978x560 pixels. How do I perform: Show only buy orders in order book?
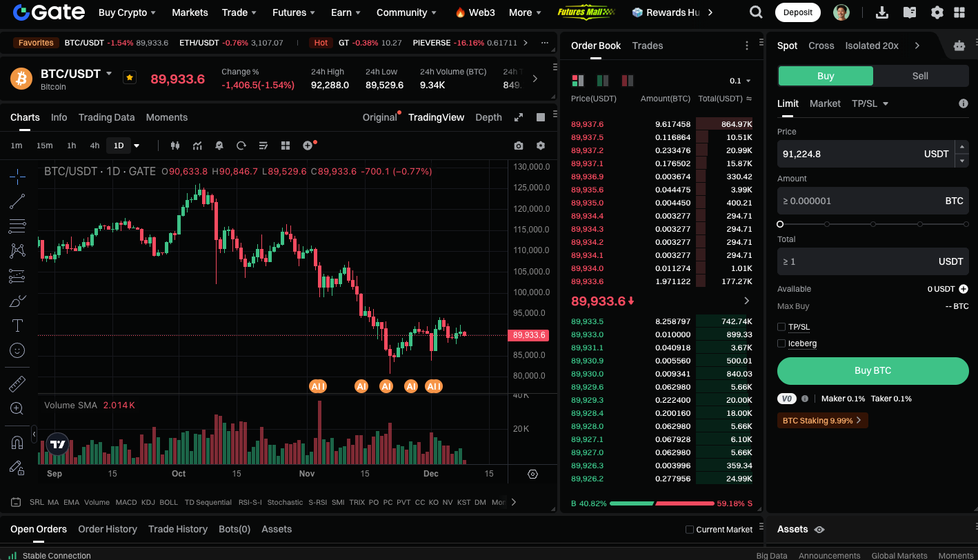pos(603,81)
